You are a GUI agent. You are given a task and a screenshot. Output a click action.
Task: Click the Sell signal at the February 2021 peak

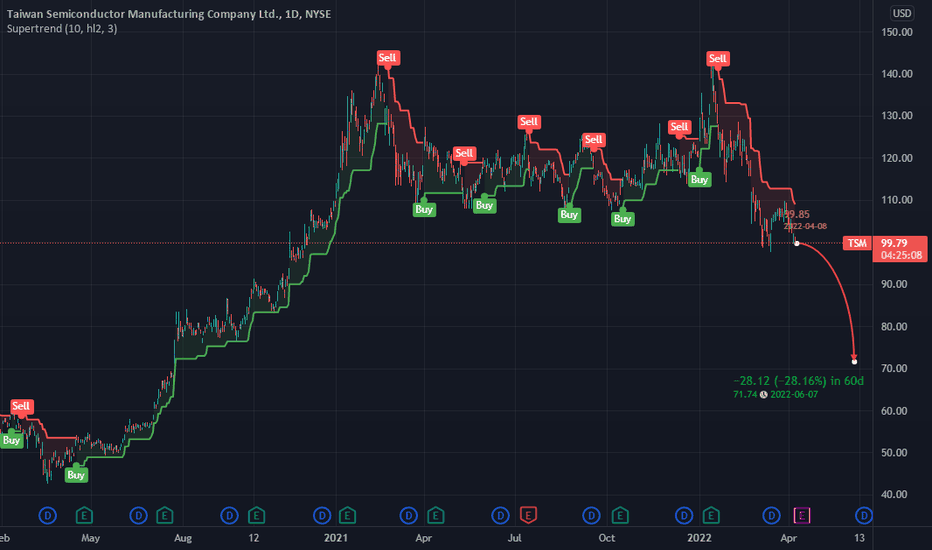coord(388,58)
